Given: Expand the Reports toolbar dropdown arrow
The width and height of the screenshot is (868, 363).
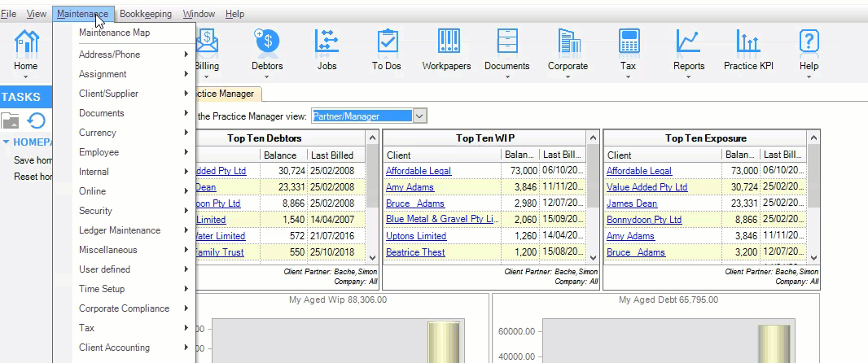Looking at the screenshot, I should (689, 77).
